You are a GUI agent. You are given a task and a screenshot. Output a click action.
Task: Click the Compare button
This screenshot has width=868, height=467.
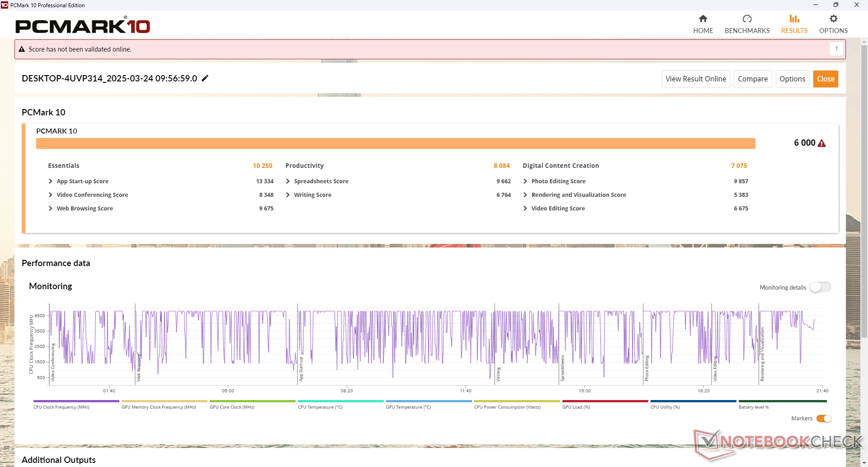point(753,79)
